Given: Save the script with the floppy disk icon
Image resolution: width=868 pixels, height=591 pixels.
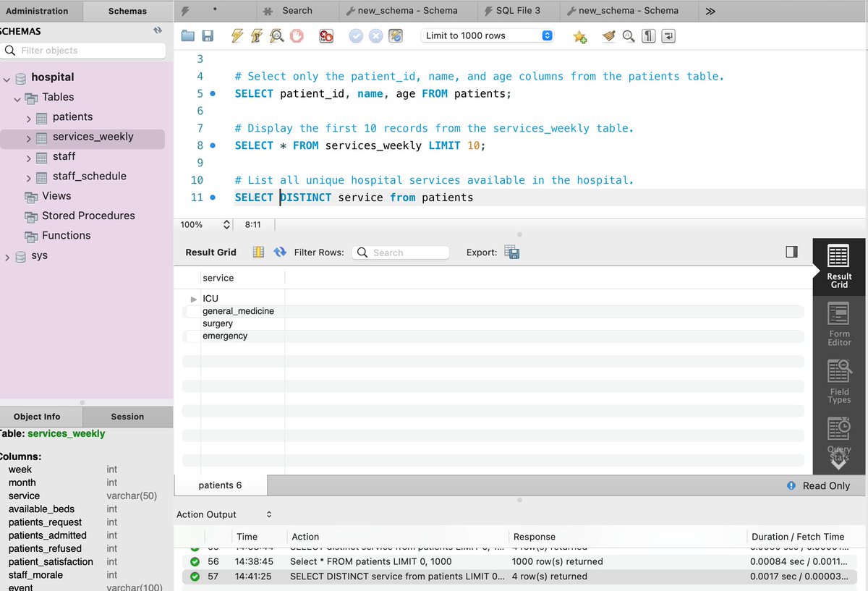Looking at the screenshot, I should pos(208,35).
